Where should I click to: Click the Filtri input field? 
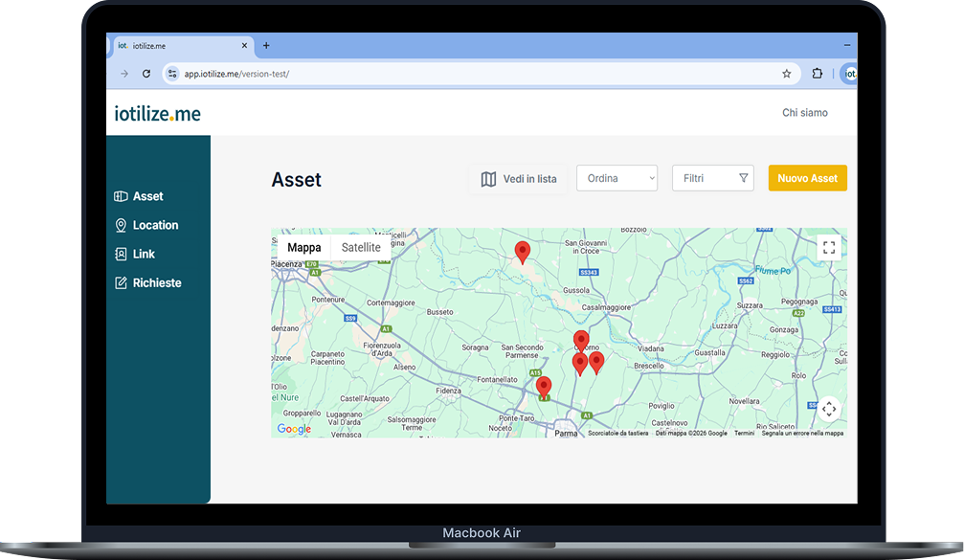click(x=704, y=178)
